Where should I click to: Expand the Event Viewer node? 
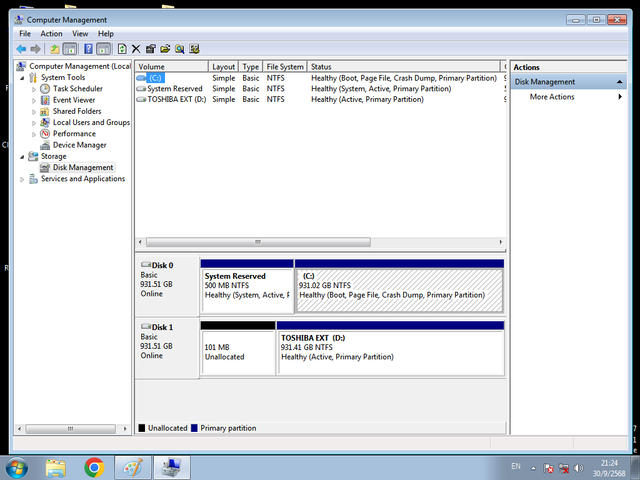34,100
